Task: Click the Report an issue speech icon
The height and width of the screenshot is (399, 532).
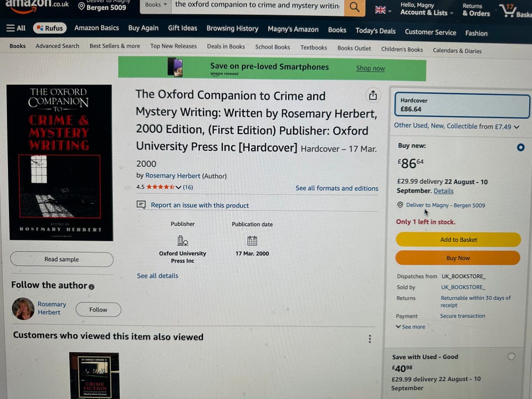Action: click(141, 204)
